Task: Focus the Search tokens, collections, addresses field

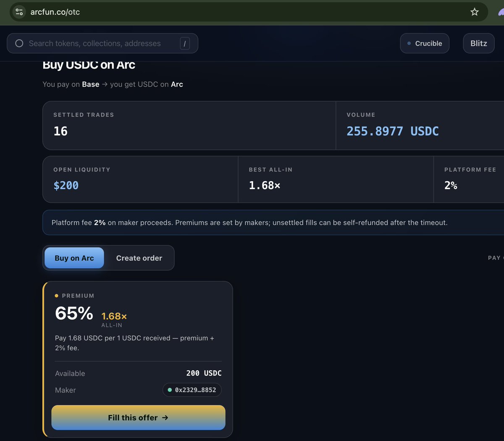Action: 102,43
